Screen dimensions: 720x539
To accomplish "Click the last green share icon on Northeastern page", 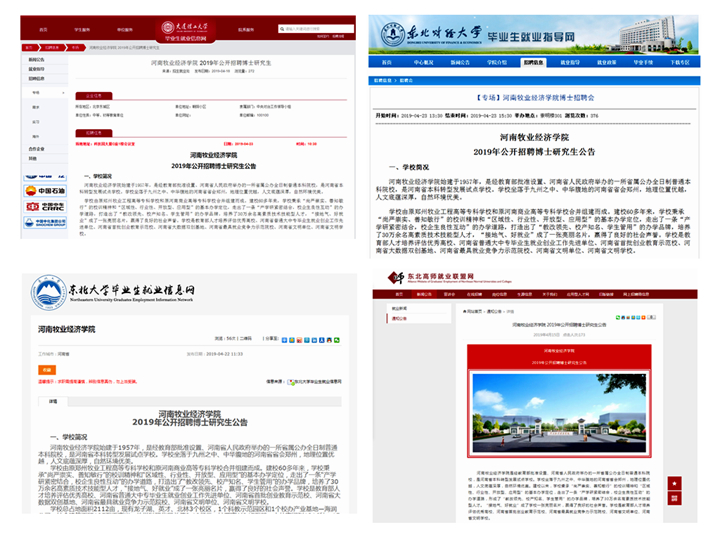I will 337,340.
